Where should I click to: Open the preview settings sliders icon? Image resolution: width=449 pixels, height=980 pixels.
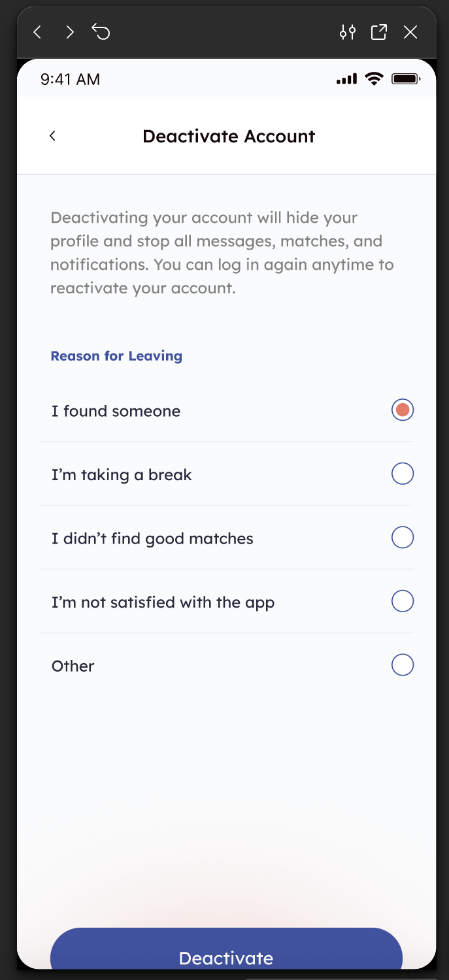pyautogui.click(x=348, y=32)
